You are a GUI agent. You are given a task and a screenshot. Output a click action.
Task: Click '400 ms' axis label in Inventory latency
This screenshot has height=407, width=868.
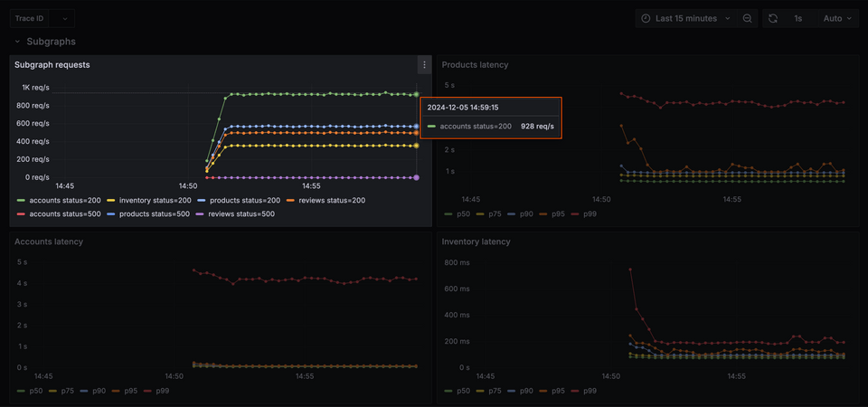(458, 315)
